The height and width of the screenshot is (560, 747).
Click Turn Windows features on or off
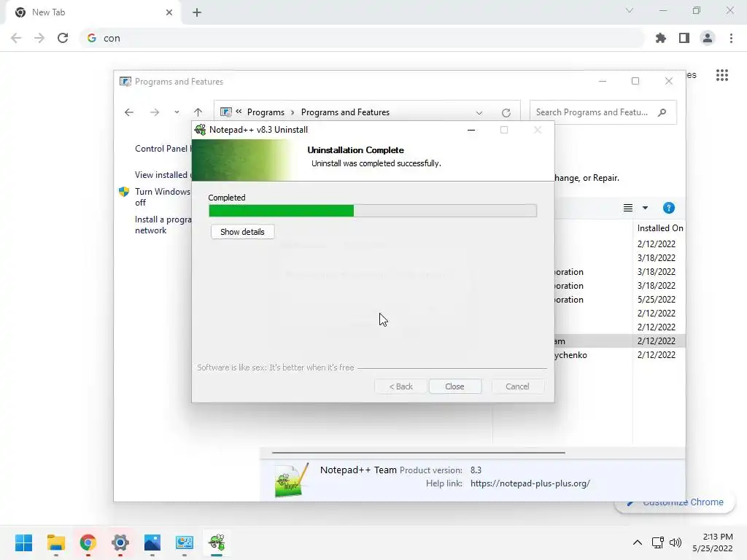[x=163, y=197]
